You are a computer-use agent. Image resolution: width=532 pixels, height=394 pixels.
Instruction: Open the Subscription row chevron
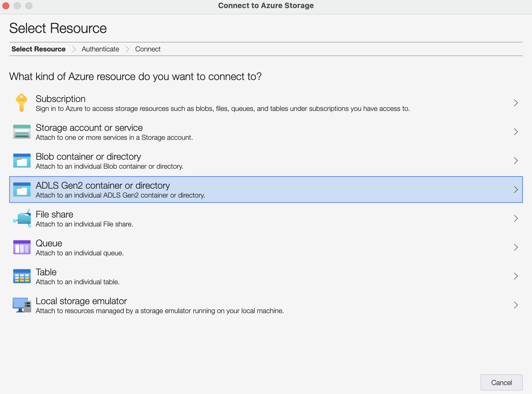pyautogui.click(x=516, y=103)
